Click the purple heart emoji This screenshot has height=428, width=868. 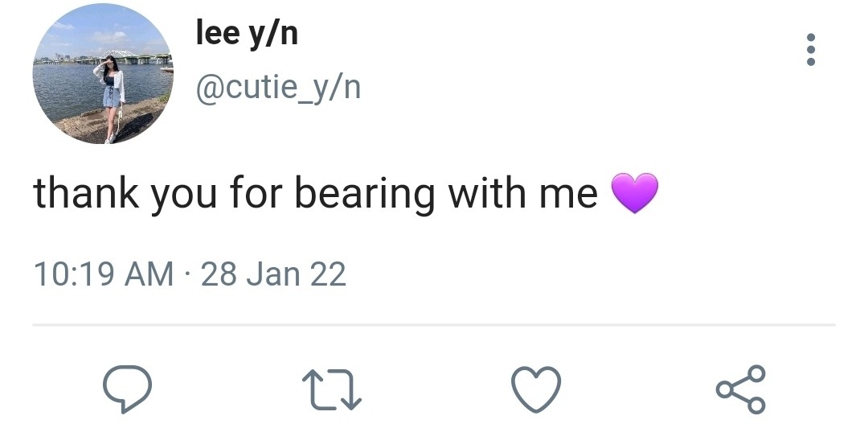[x=635, y=194]
